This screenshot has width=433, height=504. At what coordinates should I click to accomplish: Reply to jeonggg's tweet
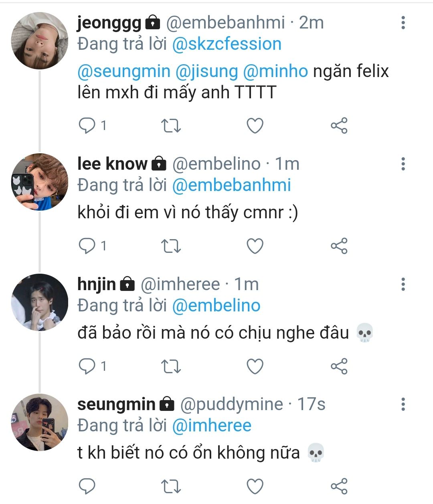87,126
